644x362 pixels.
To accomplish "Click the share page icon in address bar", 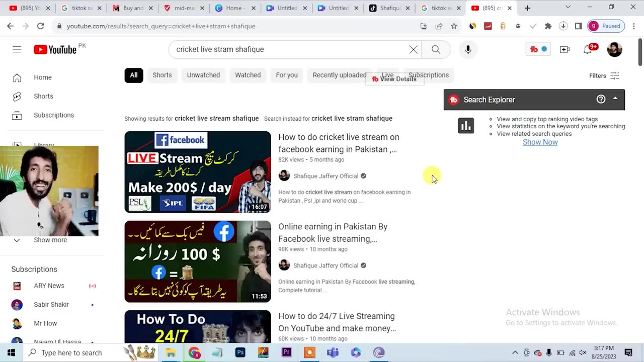I will [439, 26].
